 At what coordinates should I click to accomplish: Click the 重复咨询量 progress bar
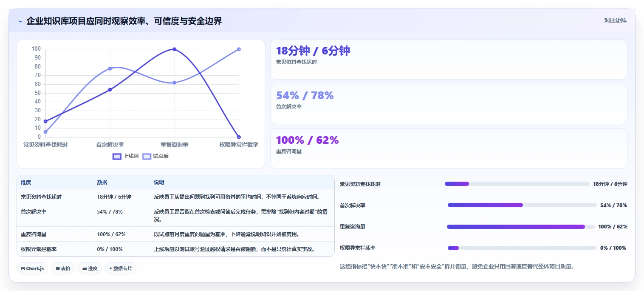tap(521, 226)
